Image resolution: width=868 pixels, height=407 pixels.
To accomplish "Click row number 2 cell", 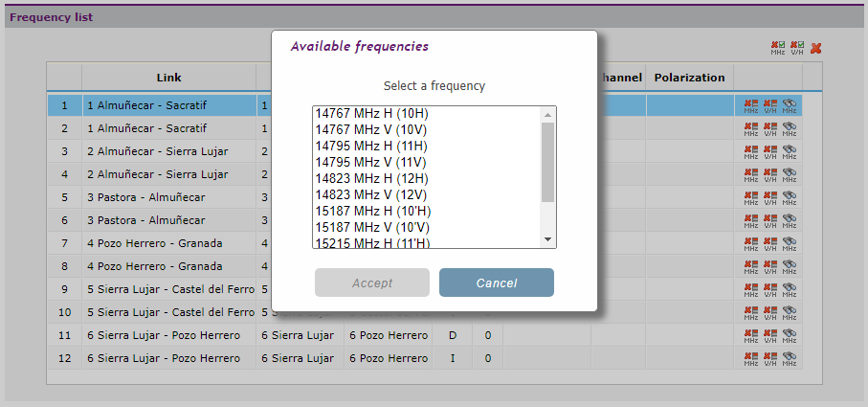I will point(64,128).
